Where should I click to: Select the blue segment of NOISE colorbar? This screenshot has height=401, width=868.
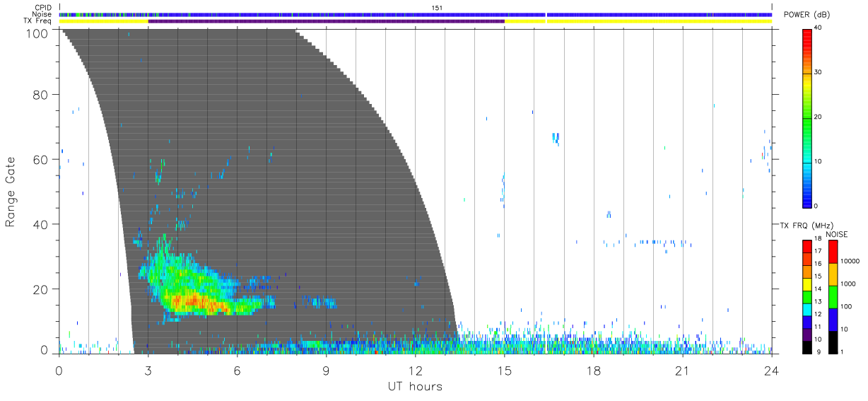click(833, 319)
